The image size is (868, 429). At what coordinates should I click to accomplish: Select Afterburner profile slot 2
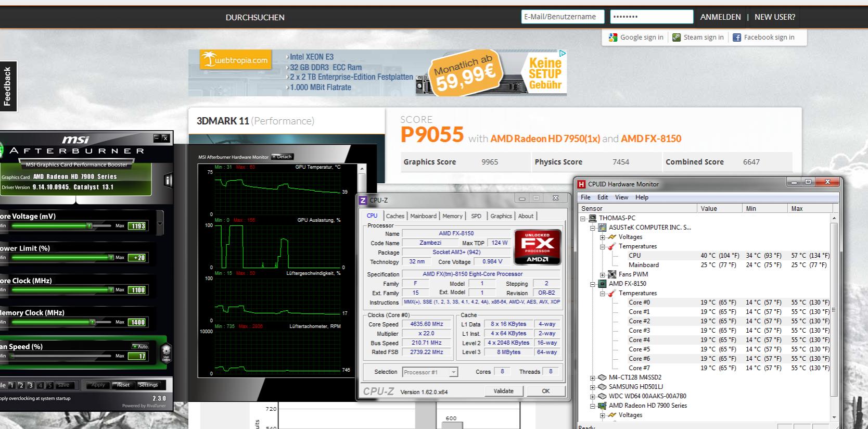coord(21,385)
